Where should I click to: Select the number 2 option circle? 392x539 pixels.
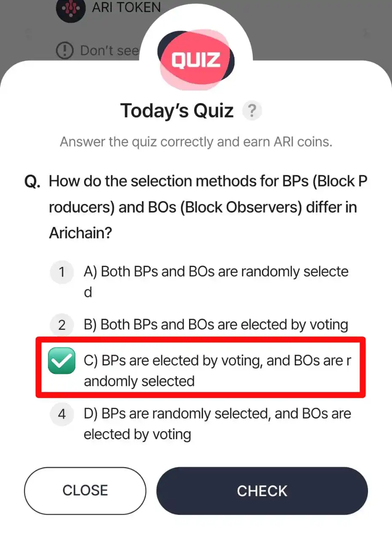[61, 325]
